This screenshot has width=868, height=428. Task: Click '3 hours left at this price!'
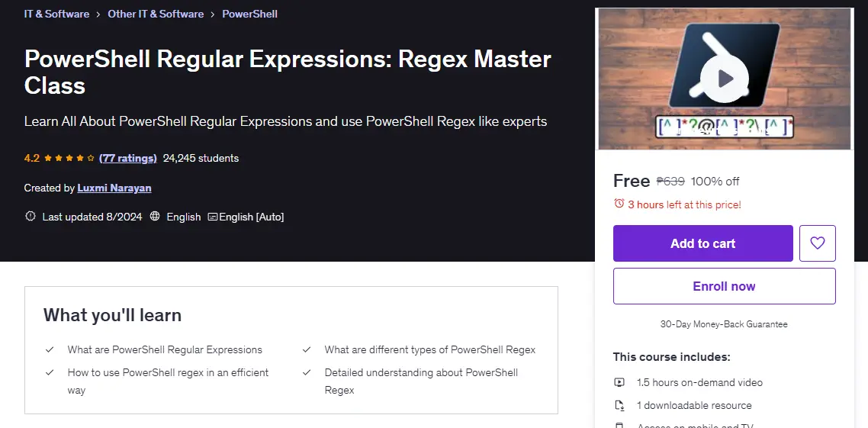(x=684, y=204)
